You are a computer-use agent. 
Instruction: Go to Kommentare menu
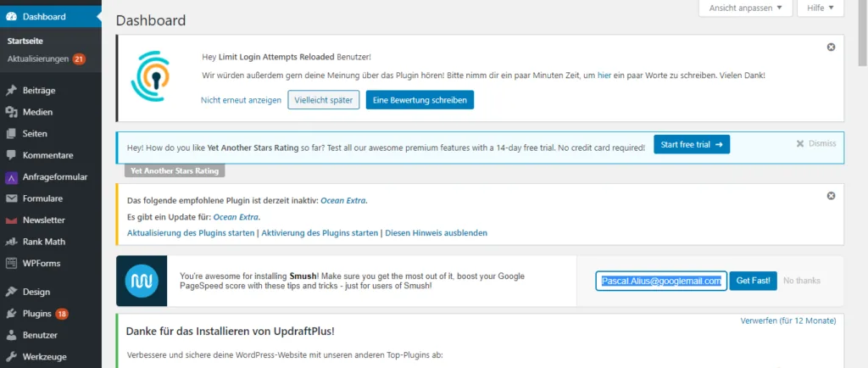[x=50, y=155]
